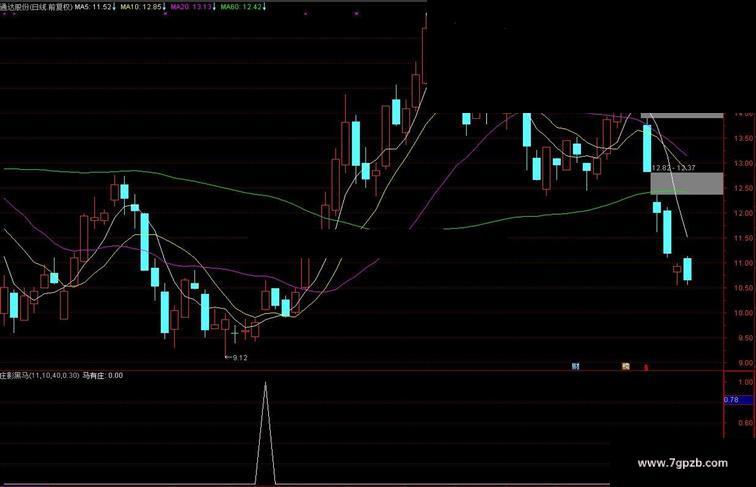This screenshot has height=487, width=756.
Task: Select the gray bar near the 14.00 level
Action: click(682, 115)
